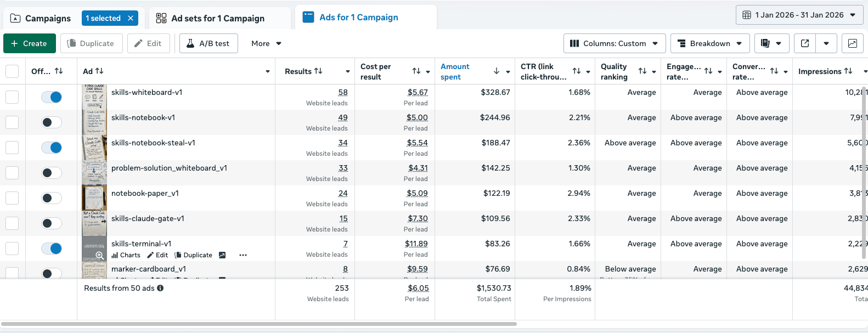
Task: Sort by Amount spent descending arrow
Action: [x=497, y=71]
